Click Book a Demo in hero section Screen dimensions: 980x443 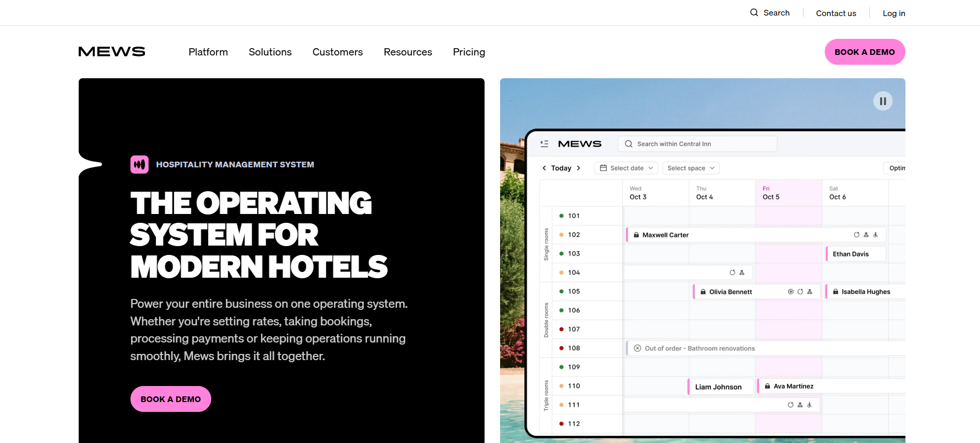(170, 399)
